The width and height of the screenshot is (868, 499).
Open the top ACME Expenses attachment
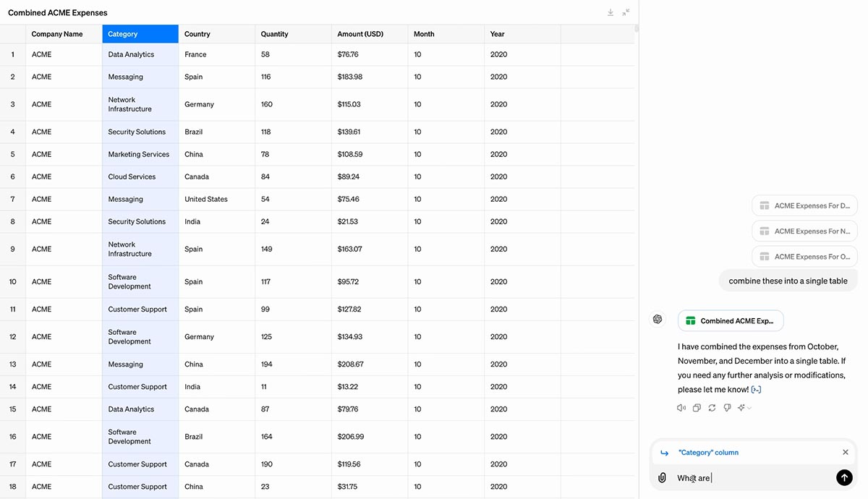[804, 206]
